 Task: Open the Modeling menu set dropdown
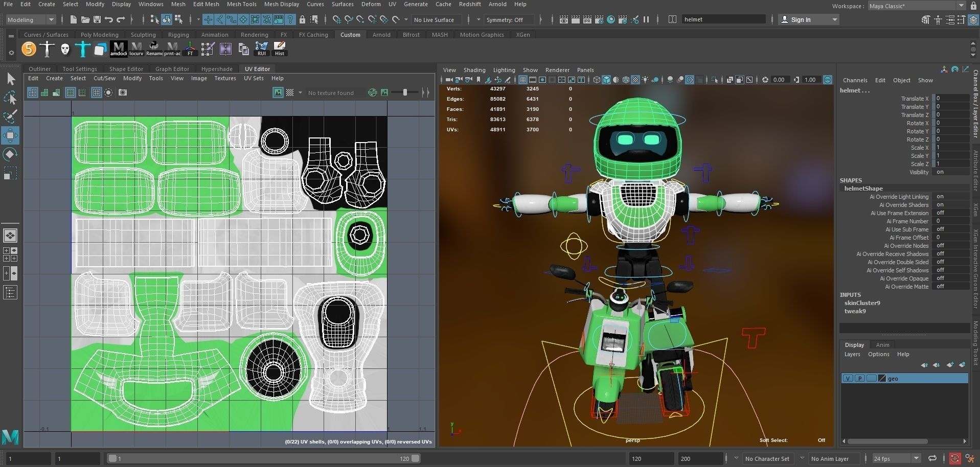coord(31,19)
